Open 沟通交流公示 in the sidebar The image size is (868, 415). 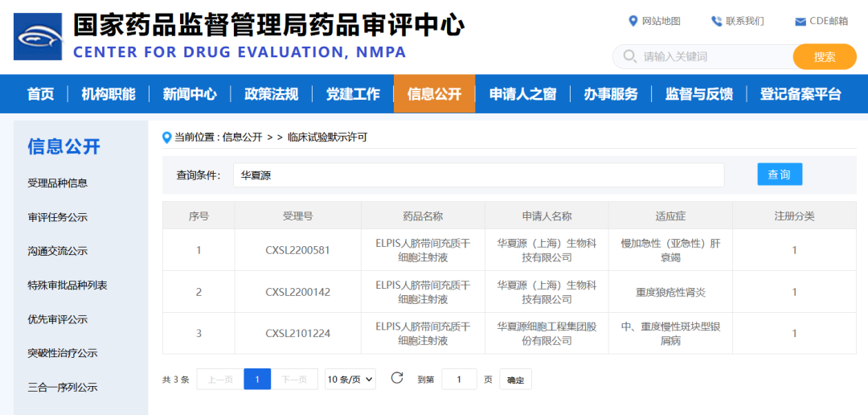(58, 251)
